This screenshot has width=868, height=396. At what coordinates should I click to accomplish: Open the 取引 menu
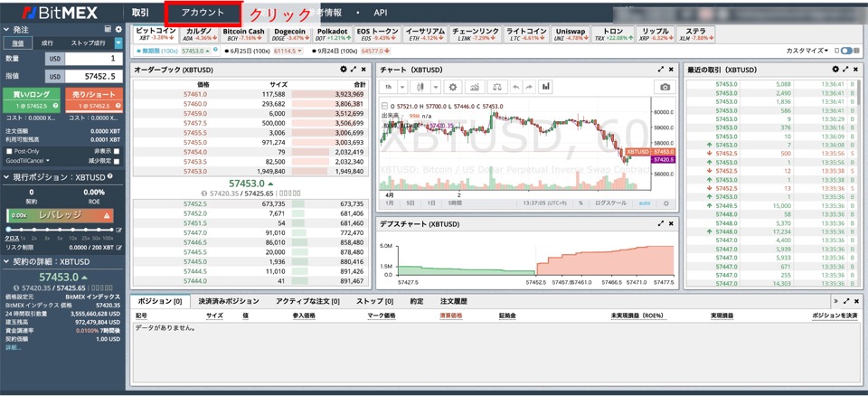[141, 13]
